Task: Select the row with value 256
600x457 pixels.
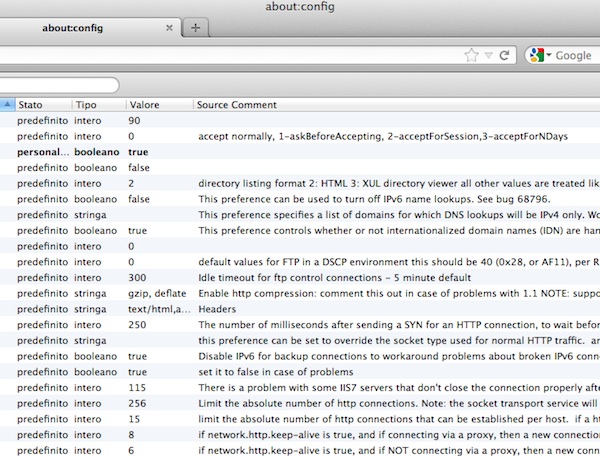Action: pyautogui.click(x=300, y=403)
